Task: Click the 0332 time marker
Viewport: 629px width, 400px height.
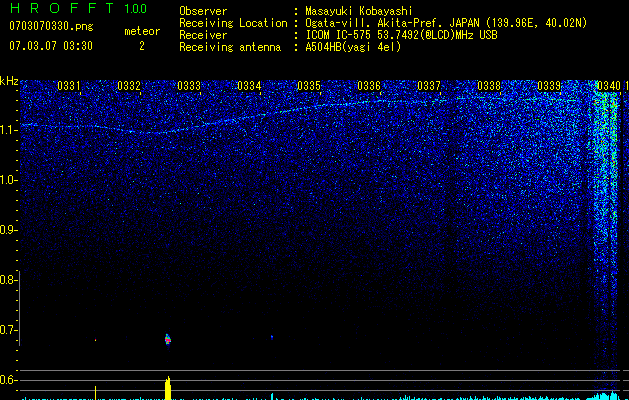Action: click(129, 86)
